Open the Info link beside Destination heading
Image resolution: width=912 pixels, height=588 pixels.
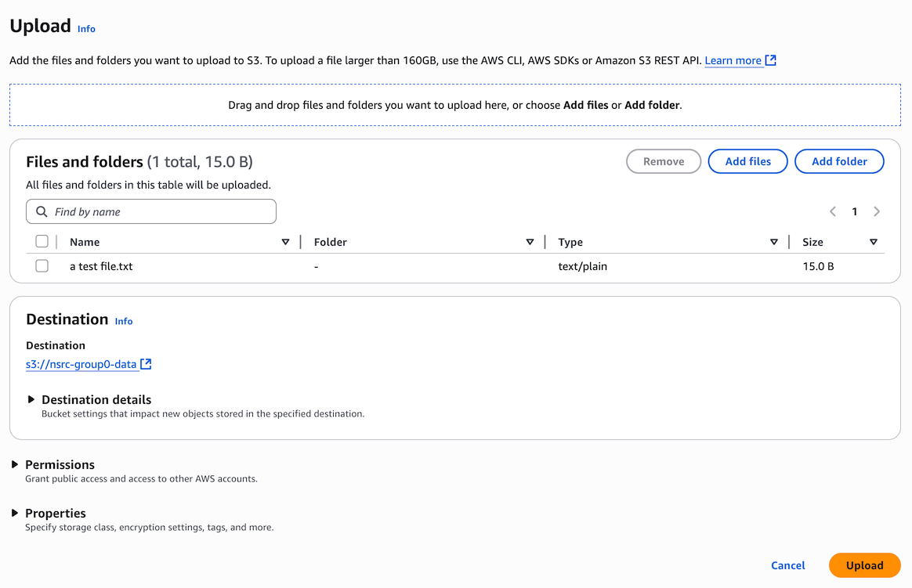click(x=124, y=321)
